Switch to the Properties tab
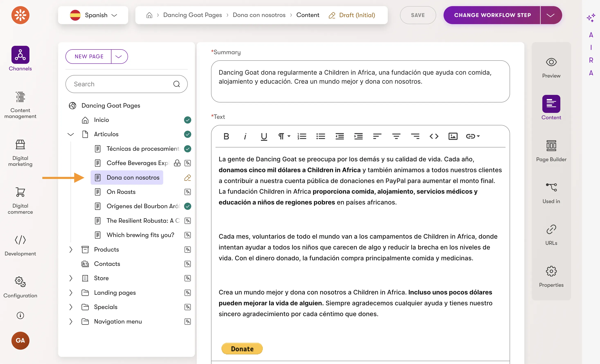 tap(551, 277)
